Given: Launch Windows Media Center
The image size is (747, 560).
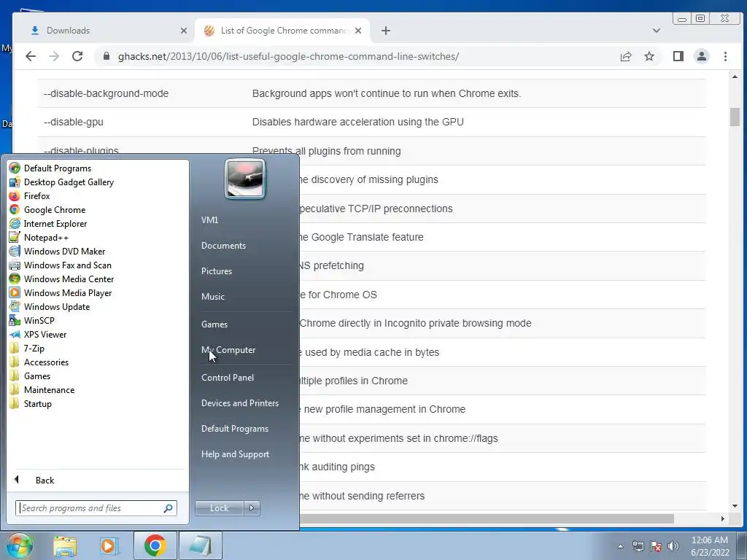Looking at the screenshot, I should [62, 279].
